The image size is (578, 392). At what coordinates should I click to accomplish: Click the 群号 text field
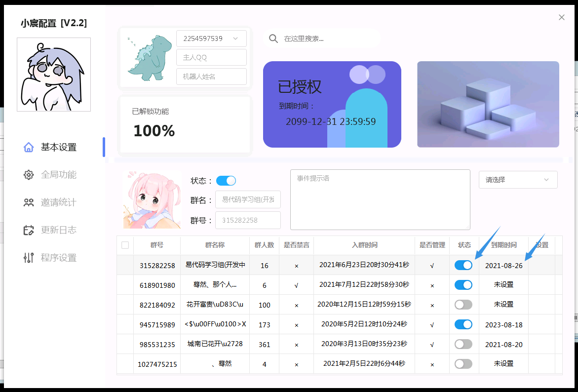[x=248, y=220]
